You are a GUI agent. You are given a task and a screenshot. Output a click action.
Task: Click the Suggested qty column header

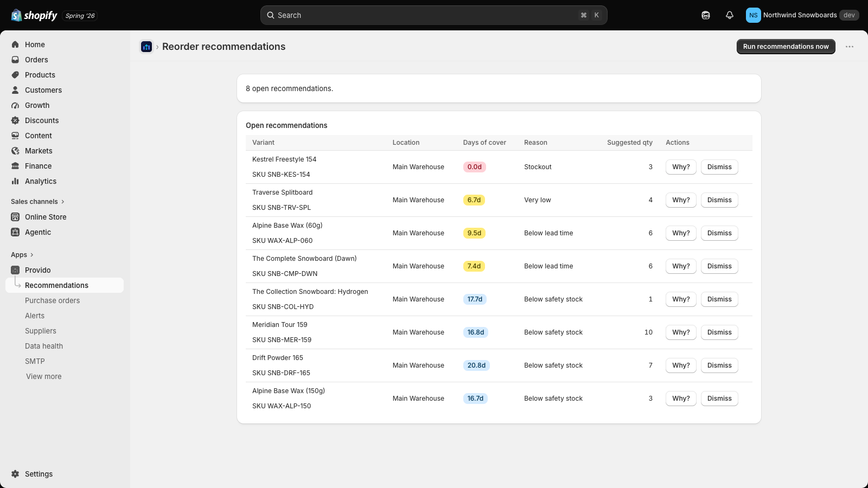[630, 143]
